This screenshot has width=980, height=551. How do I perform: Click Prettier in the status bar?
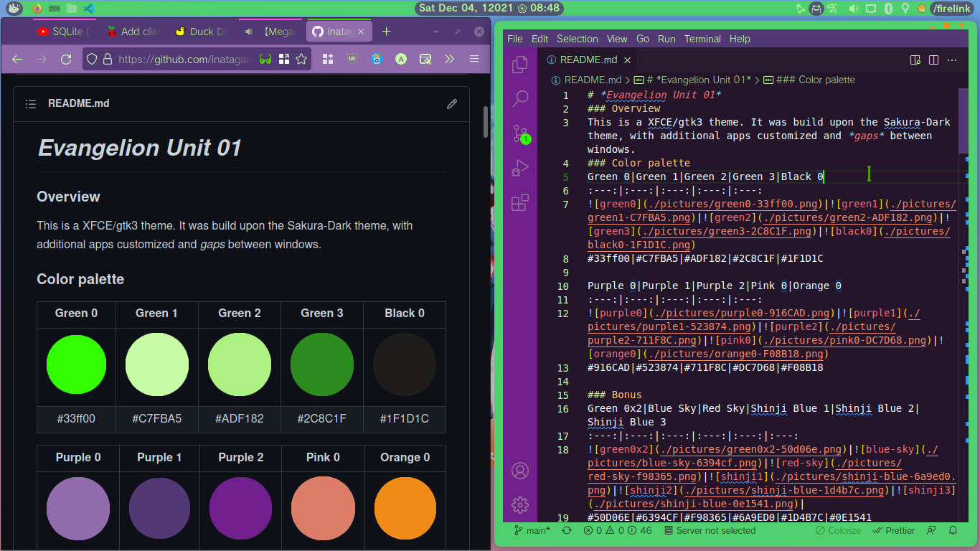[894, 531]
